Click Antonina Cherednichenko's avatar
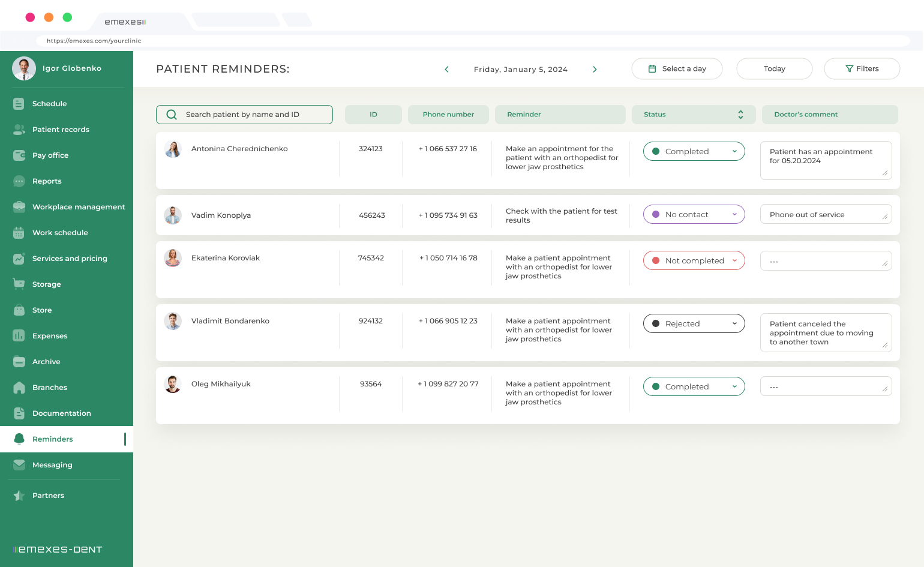Image resolution: width=924 pixels, height=567 pixels. point(173,149)
